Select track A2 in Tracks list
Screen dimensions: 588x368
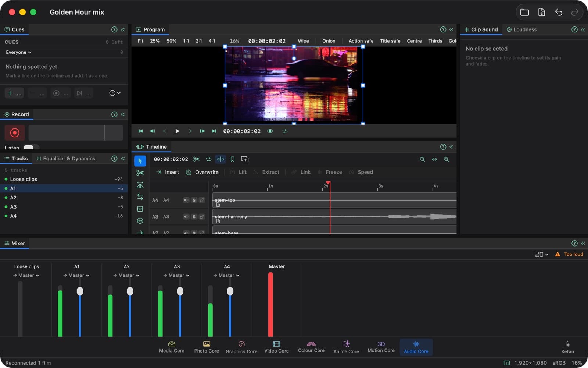[x=64, y=198]
